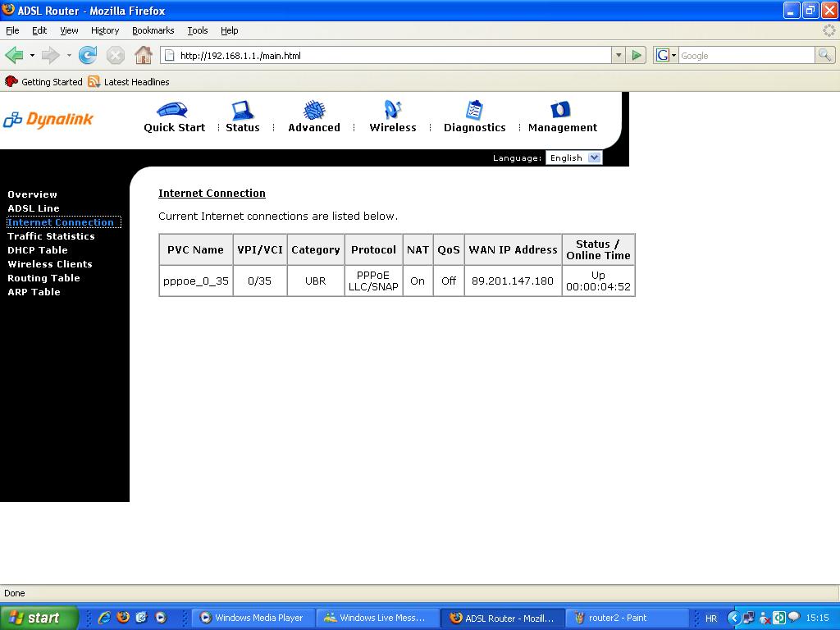Click the ADSL Router taskbar button
Screen dimensions: 840x630
[x=503, y=618]
